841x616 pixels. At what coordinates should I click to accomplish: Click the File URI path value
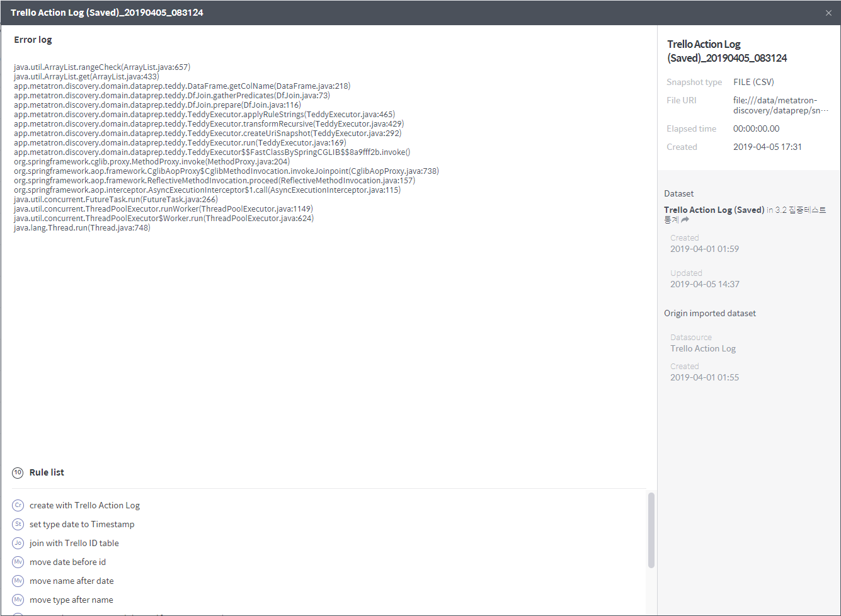point(781,105)
